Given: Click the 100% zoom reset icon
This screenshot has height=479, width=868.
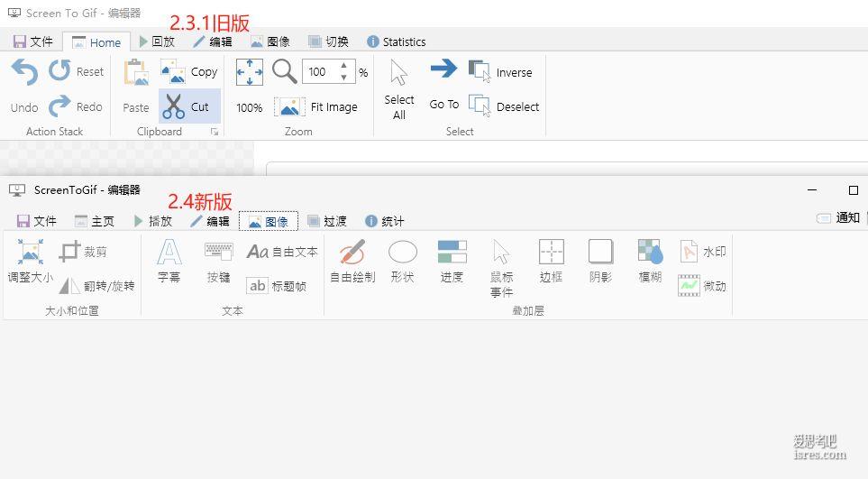Looking at the screenshot, I should pos(249,72).
